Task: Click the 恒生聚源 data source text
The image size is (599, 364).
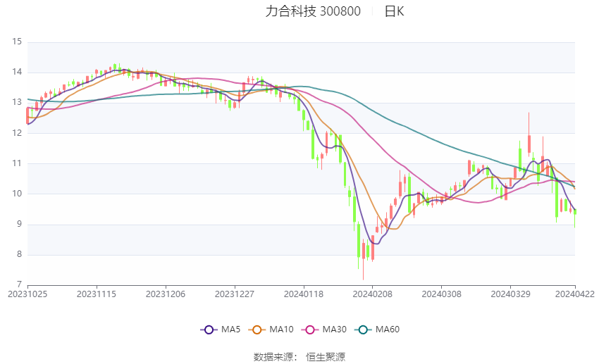Action: (x=326, y=357)
